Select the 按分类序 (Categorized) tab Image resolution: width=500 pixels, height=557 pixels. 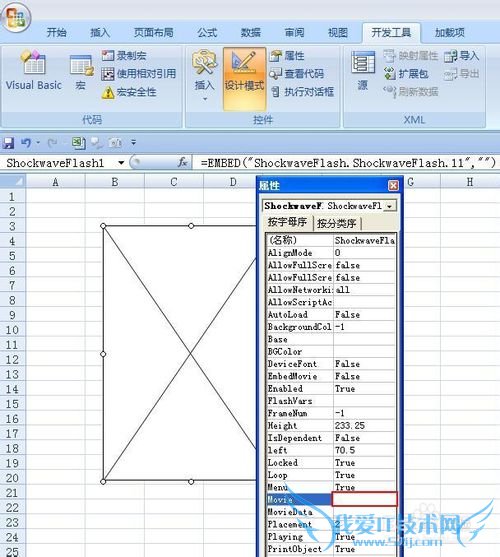(x=336, y=223)
